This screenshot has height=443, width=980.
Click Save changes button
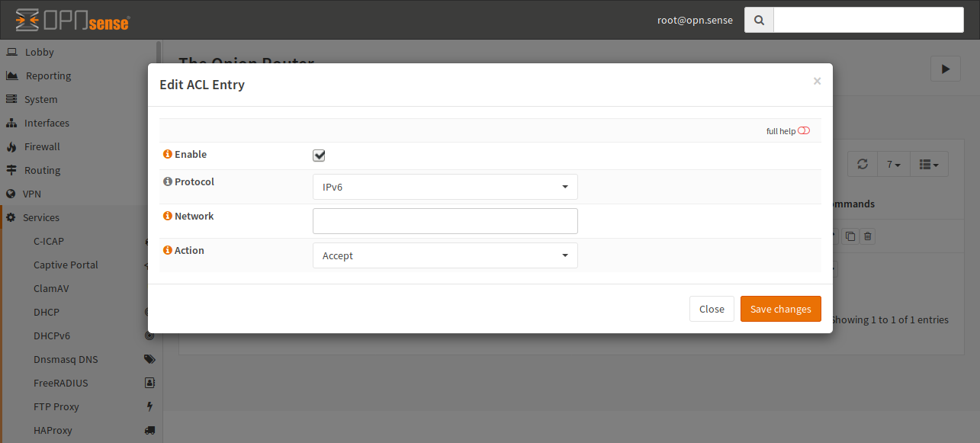click(x=780, y=309)
